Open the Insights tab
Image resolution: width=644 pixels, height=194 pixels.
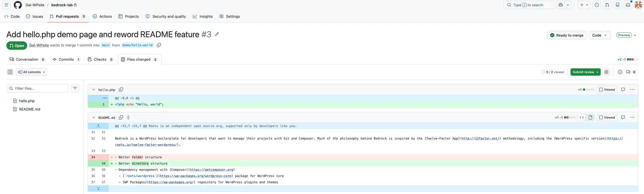[x=203, y=16]
